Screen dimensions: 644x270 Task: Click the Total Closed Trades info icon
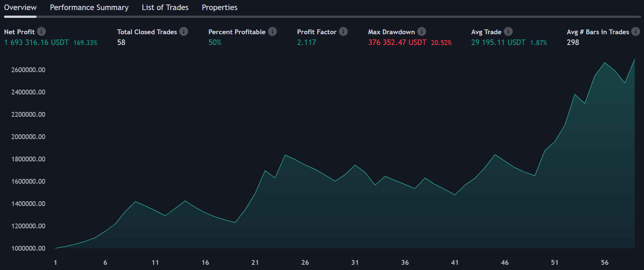point(183,32)
